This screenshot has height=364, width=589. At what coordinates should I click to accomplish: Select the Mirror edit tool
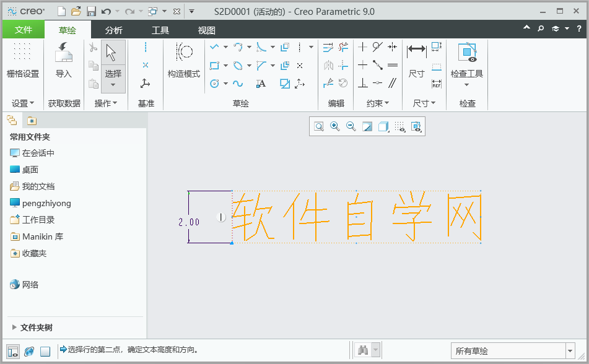pyautogui.click(x=328, y=66)
